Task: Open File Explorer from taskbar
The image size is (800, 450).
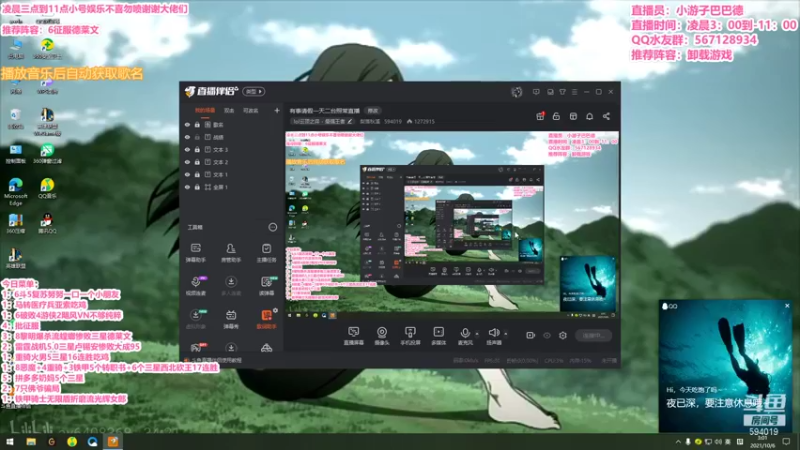Action: point(31,442)
